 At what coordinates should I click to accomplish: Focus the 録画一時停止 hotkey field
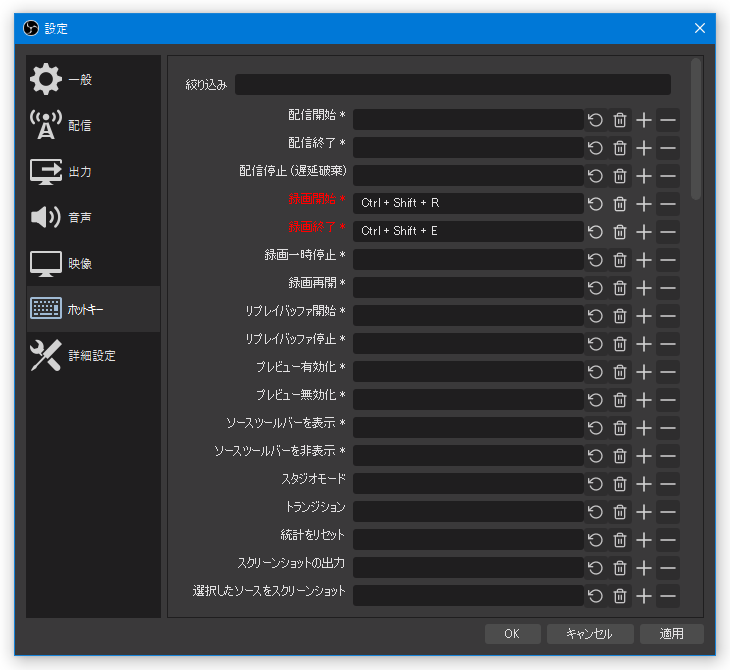click(468, 260)
